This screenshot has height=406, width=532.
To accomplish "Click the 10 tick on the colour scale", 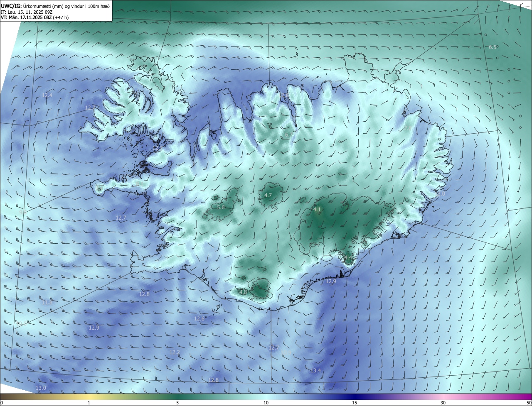I will [x=266, y=403].
